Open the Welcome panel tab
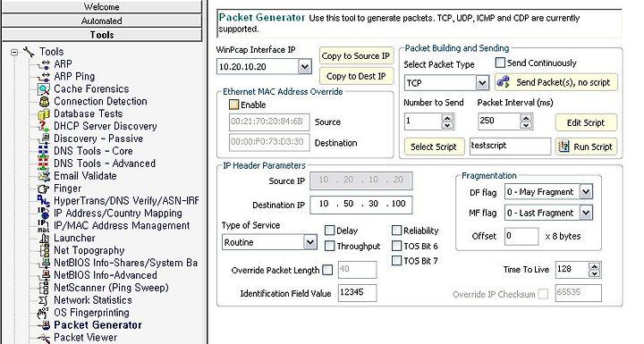 [x=102, y=7]
